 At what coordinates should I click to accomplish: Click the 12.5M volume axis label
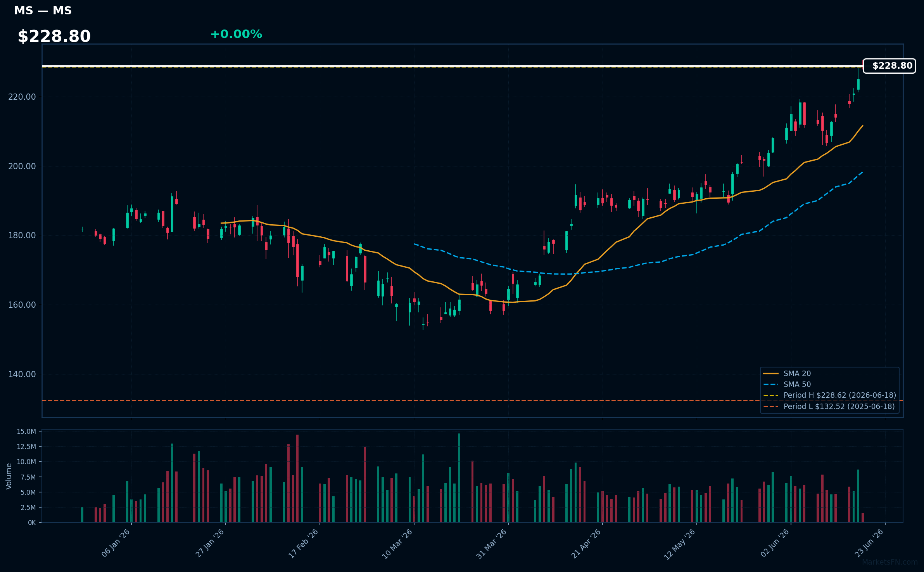(26, 447)
